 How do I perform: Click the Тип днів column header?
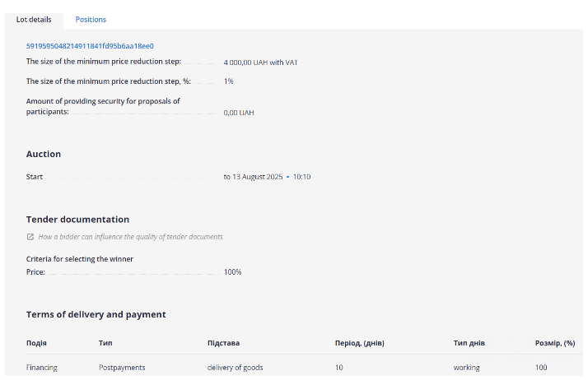(x=469, y=343)
